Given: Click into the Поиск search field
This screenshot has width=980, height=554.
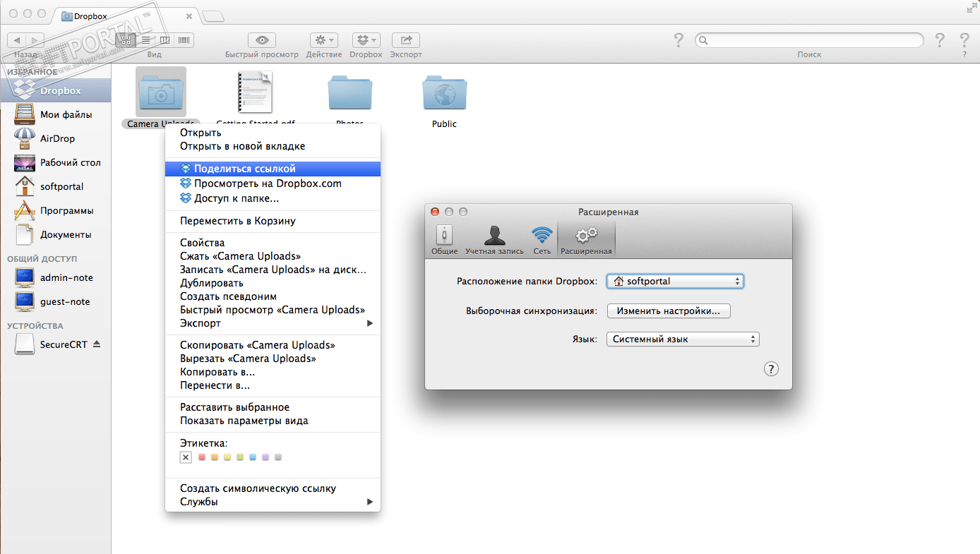Looking at the screenshot, I should coord(809,40).
